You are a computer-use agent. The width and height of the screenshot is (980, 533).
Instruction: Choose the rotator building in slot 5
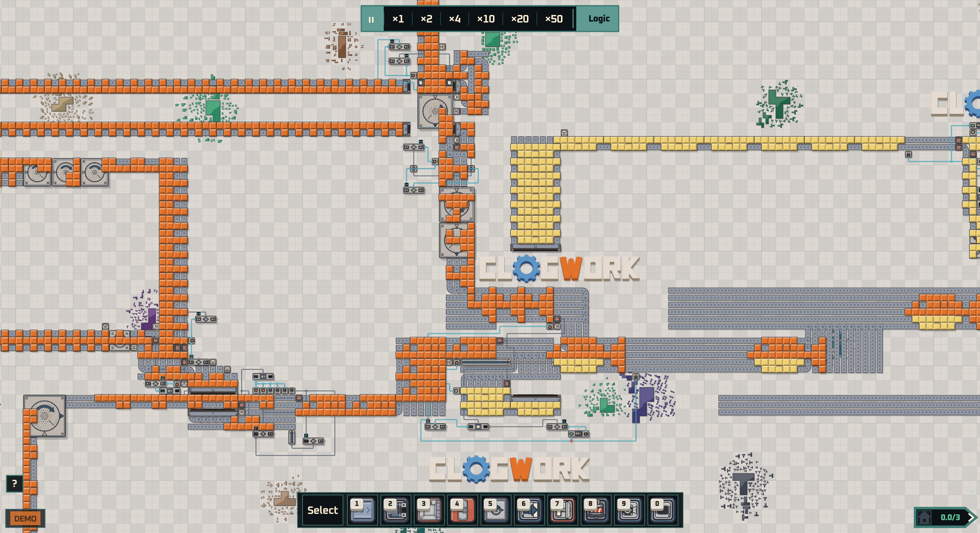(x=496, y=510)
